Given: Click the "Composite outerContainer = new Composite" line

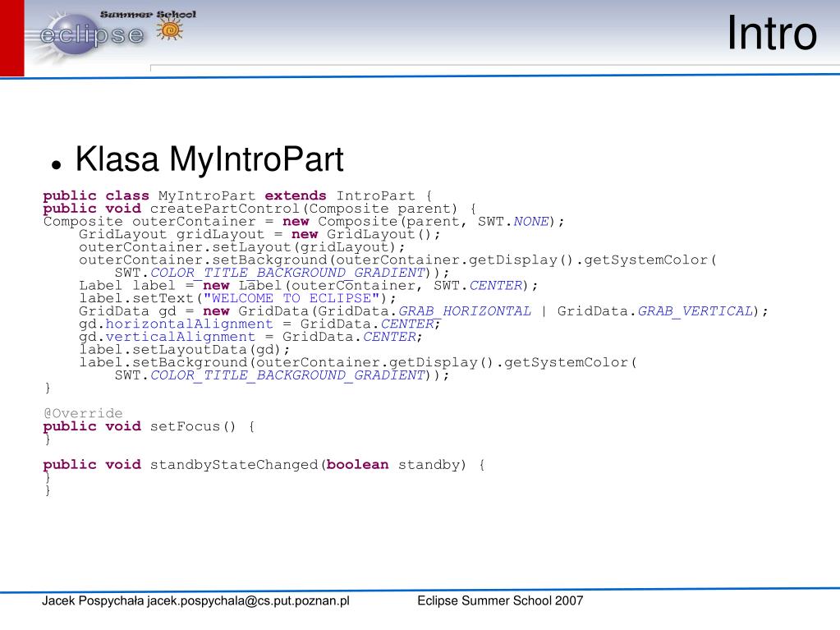Looking at the screenshot, I should click(304, 222).
